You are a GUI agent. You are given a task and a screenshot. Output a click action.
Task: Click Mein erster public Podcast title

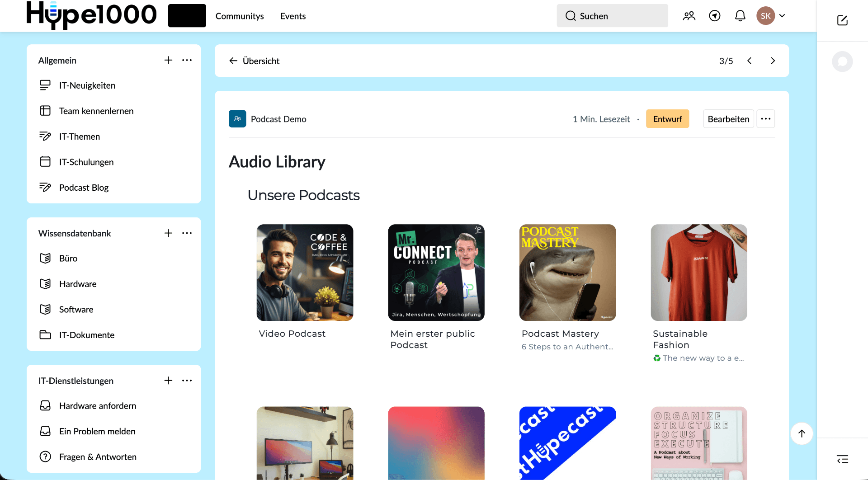(433, 339)
